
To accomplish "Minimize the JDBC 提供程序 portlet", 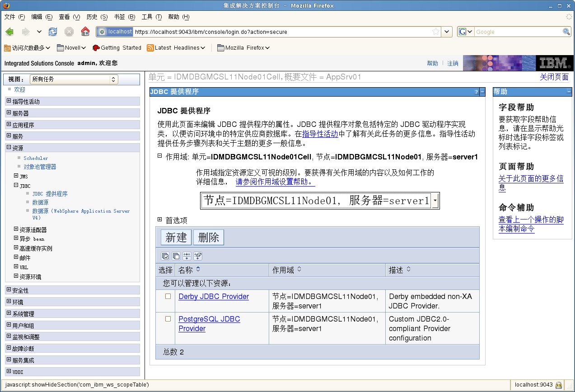I will 482,92.
